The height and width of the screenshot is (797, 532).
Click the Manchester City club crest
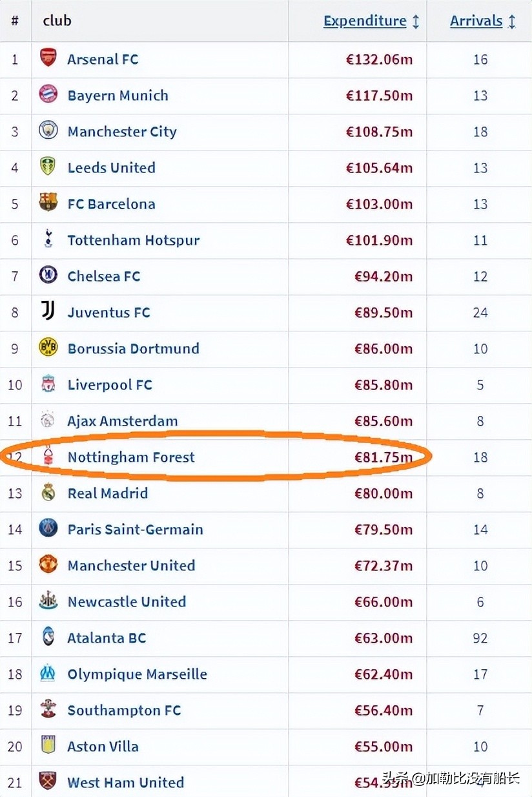pyautogui.click(x=48, y=130)
